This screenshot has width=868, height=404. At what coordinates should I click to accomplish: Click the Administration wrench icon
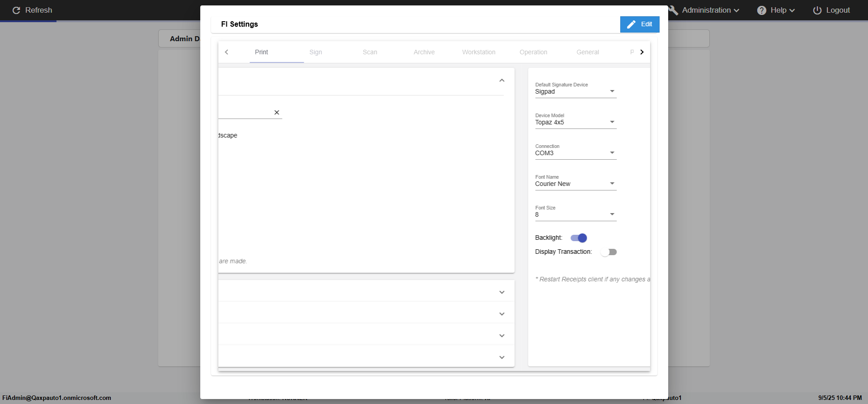(x=674, y=10)
